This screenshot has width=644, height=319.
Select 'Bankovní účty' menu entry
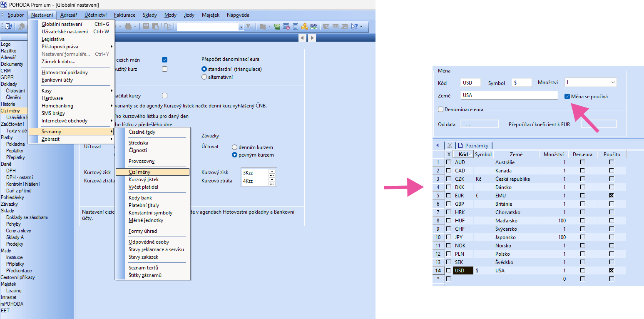tap(71, 80)
